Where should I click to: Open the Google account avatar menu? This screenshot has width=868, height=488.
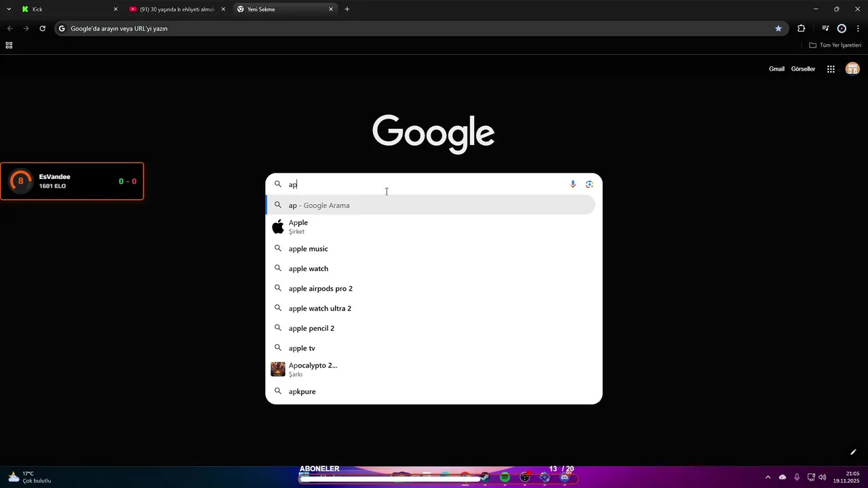[x=852, y=68]
